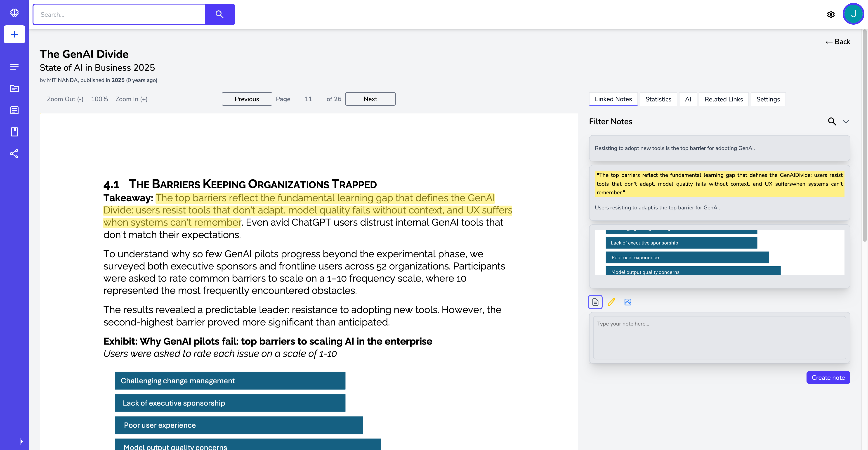Open the user avatar J menu
The image size is (868, 450).
point(853,14)
